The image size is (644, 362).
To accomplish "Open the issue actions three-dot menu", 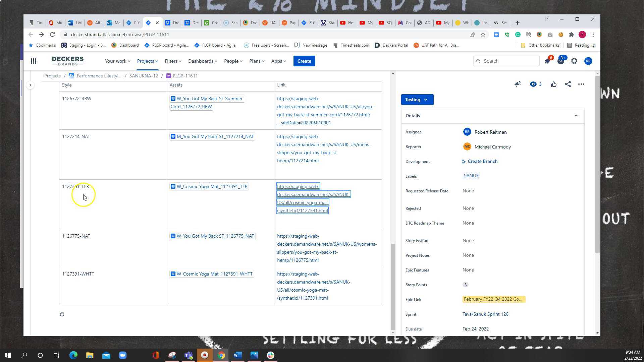I will point(581,84).
